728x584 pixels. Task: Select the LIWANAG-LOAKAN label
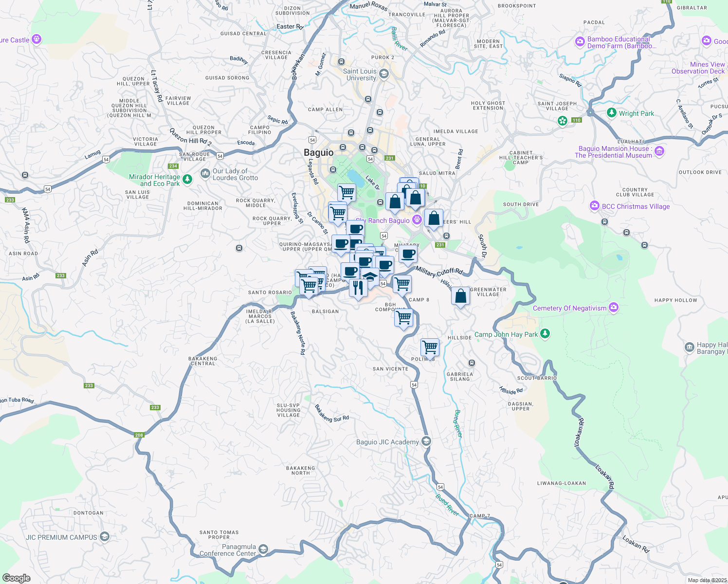coord(562,483)
